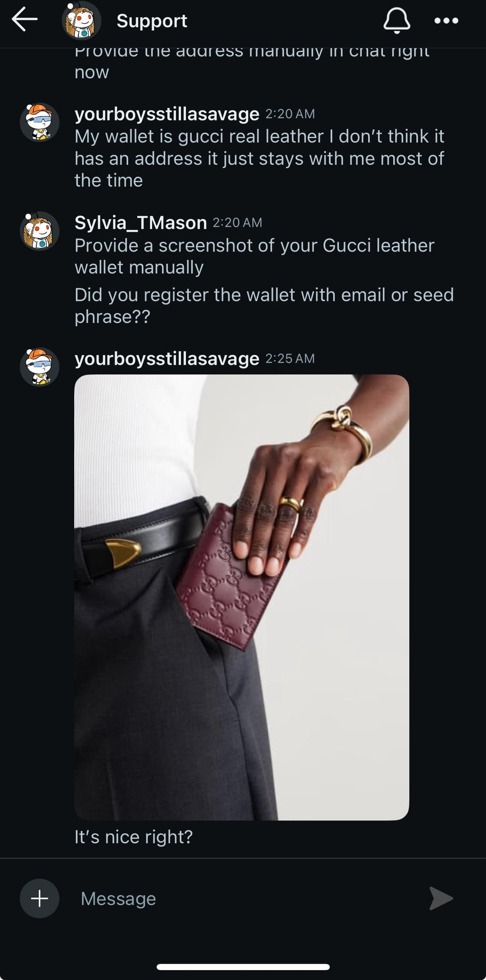Tap the iOS home indicator bar
486x980 pixels.
pos(243,967)
